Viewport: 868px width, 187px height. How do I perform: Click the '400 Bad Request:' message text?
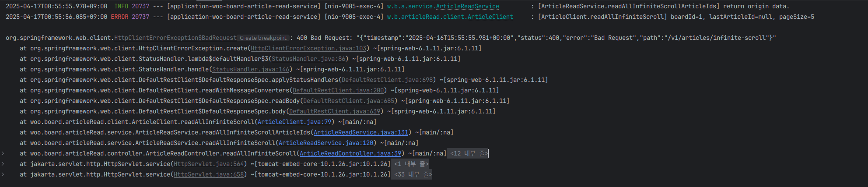(324, 38)
